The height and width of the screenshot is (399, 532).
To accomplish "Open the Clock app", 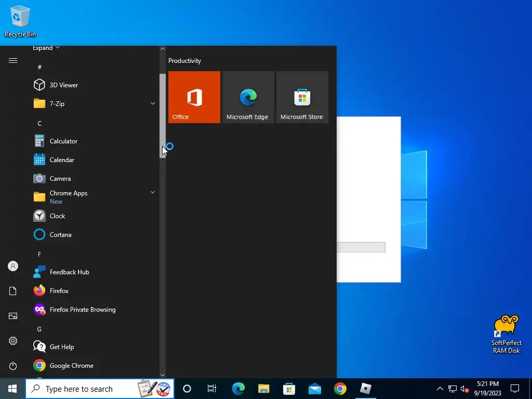I will point(94,216).
